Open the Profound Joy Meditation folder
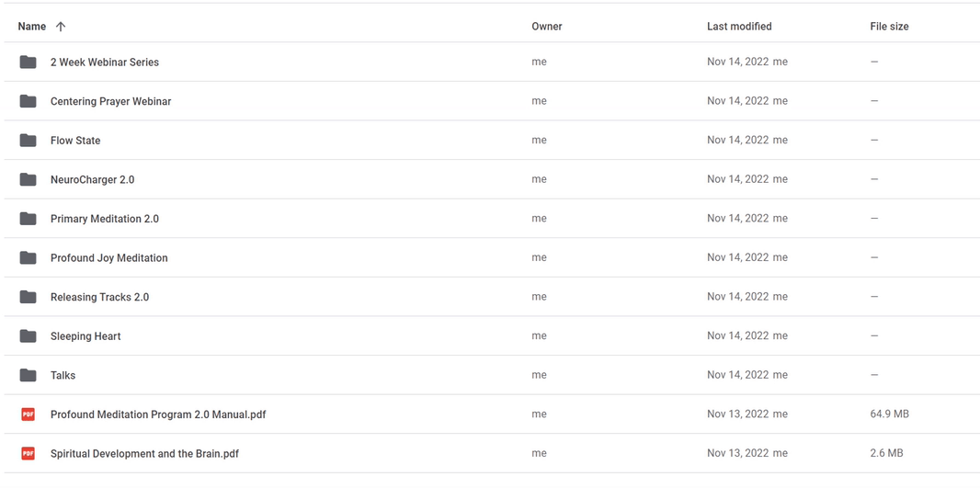 coord(108,258)
